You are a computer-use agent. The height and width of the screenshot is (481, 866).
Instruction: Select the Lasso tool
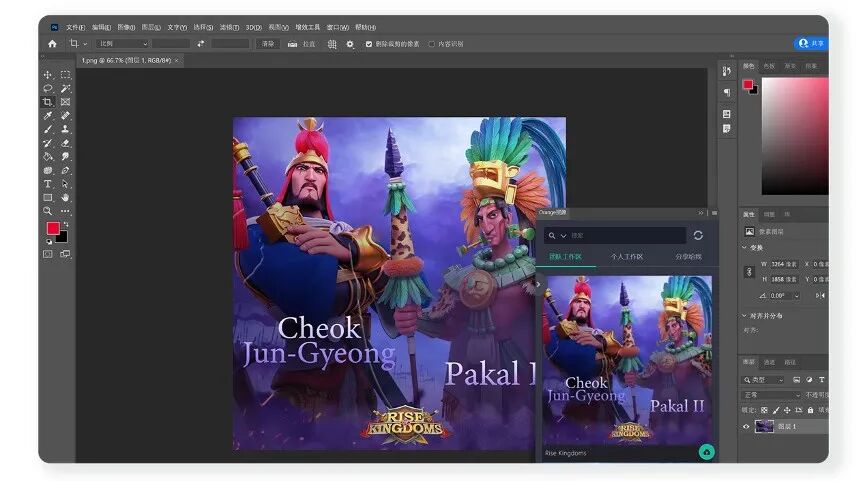[47, 88]
